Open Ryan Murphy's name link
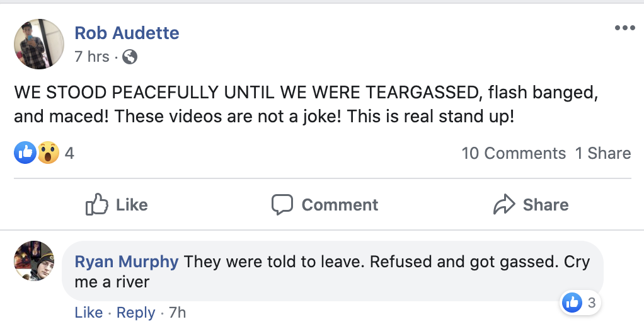Screen dimensions: 644x329 coord(127,262)
